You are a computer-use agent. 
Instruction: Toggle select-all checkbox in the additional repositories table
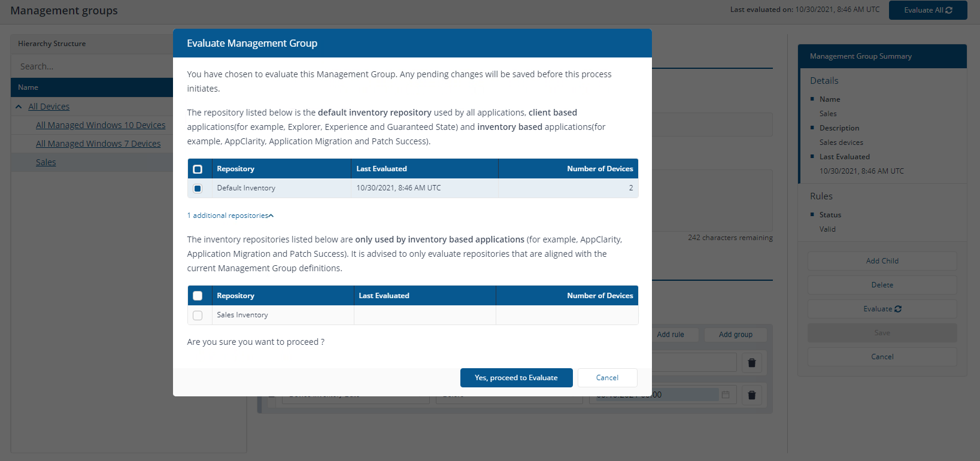point(198,296)
